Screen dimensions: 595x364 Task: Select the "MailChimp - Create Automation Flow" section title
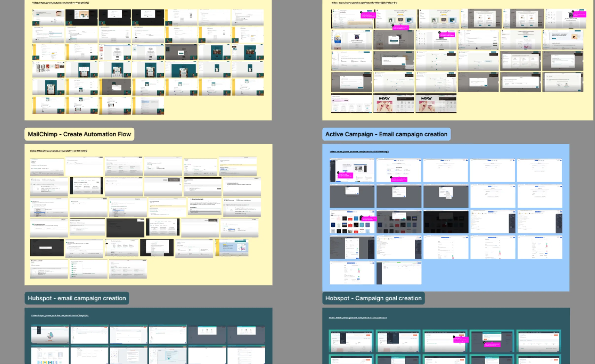79,134
